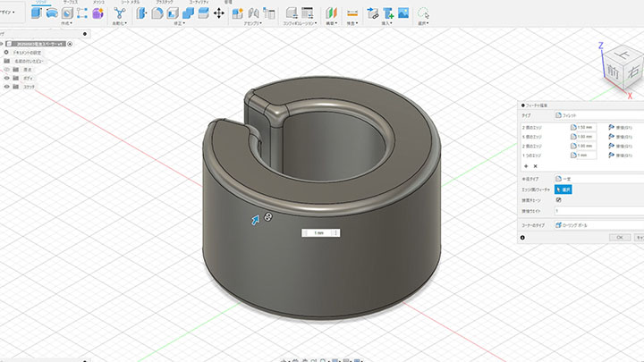Select the Move/Copy four-arrow tool
This screenshot has height=362, width=644.
219,13
